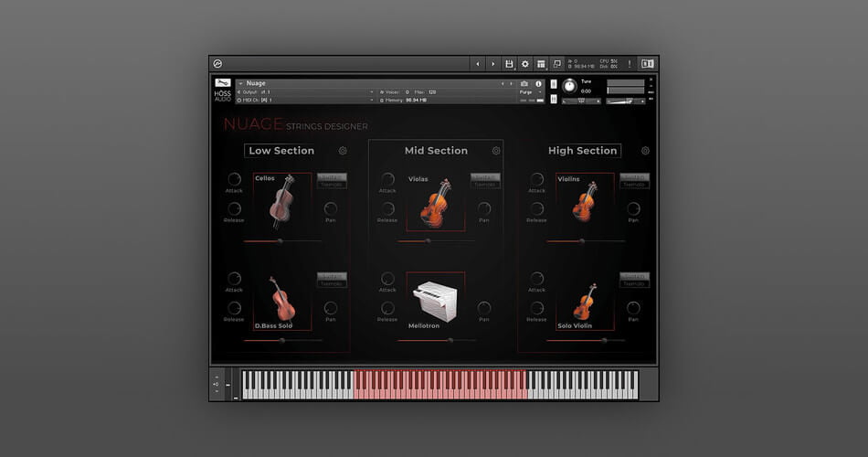Click the Cellos Pan knob

tap(331, 208)
